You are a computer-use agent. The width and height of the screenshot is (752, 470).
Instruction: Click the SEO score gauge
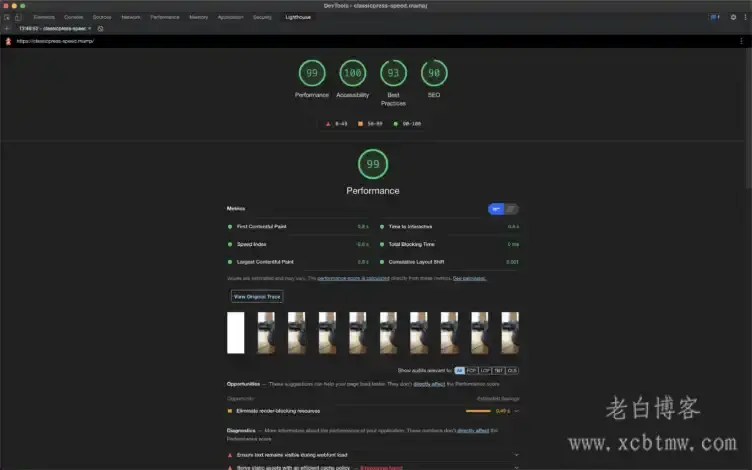click(434, 73)
